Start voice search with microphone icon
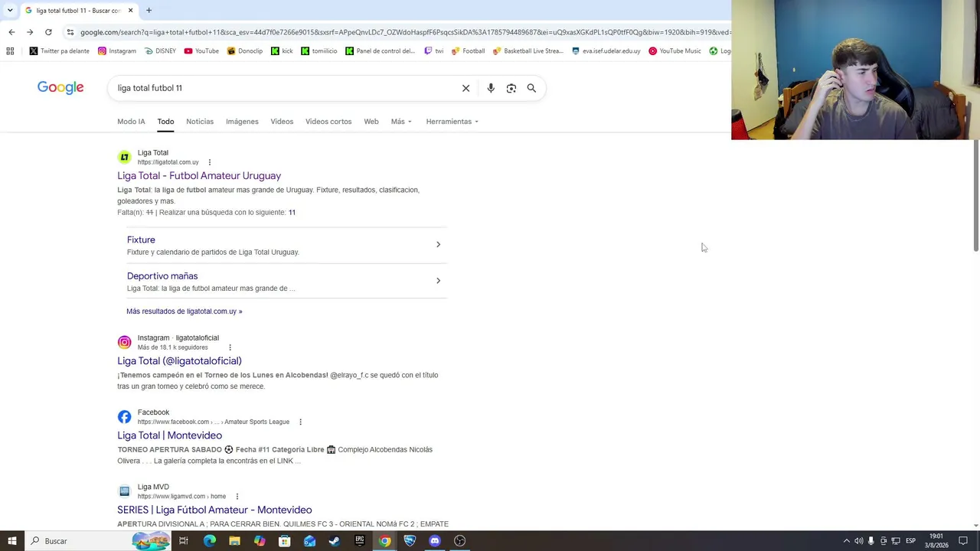The width and height of the screenshot is (980, 551). coord(491,88)
